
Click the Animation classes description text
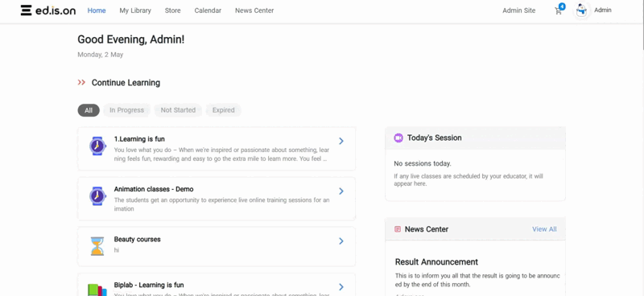pos(222,204)
